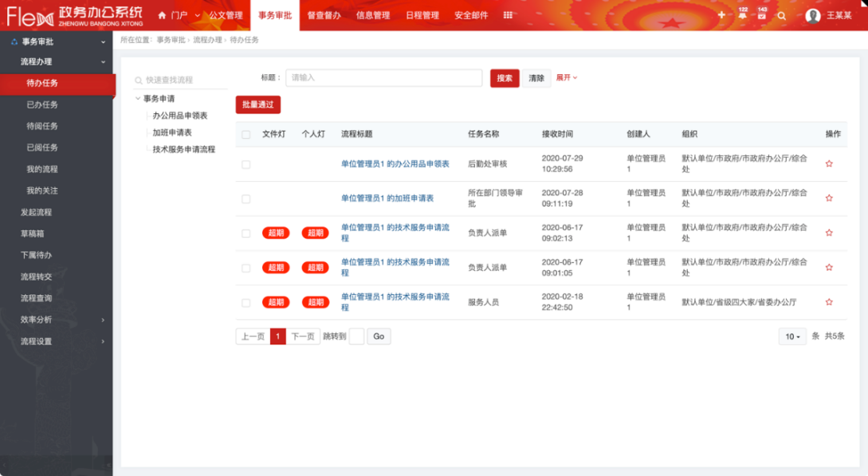Check the box for the 办公用品申领表 row
Image resolution: width=868 pixels, height=476 pixels.
pyautogui.click(x=245, y=164)
